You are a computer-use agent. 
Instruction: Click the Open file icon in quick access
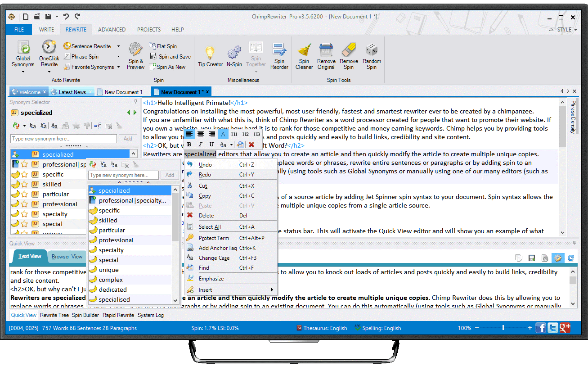pyautogui.click(x=37, y=17)
